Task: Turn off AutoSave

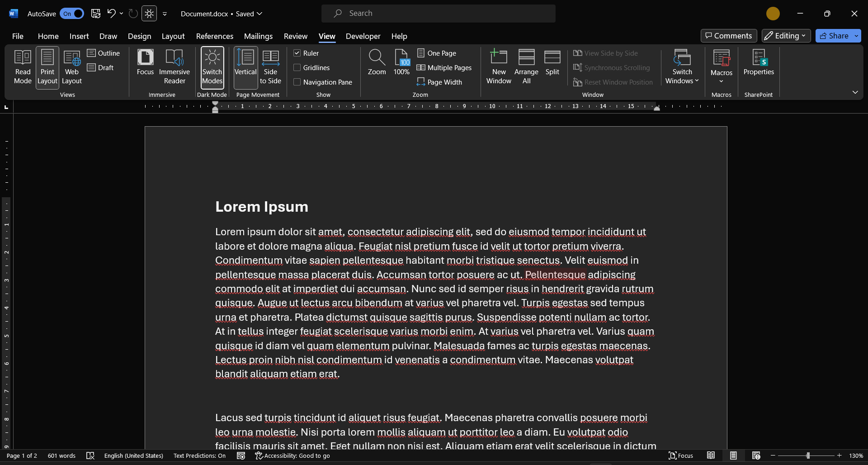Action: point(72,14)
